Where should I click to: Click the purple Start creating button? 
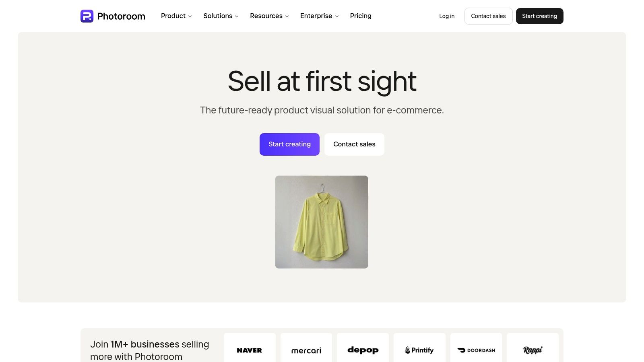coord(289,144)
